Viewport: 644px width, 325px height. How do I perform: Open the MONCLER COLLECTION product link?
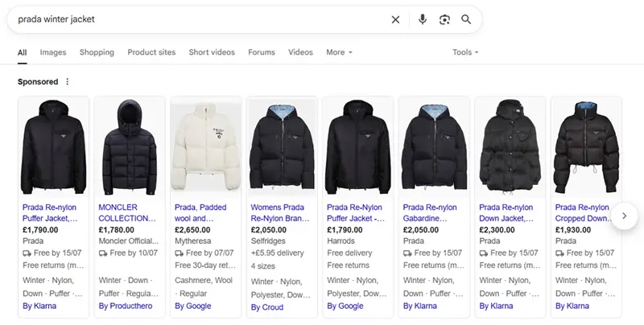click(x=127, y=213)
